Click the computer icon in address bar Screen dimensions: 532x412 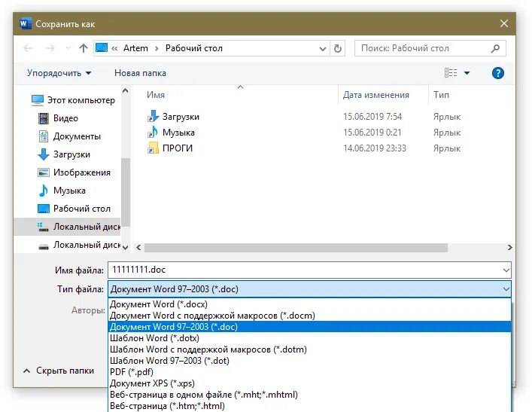click(x=102, y=48)
